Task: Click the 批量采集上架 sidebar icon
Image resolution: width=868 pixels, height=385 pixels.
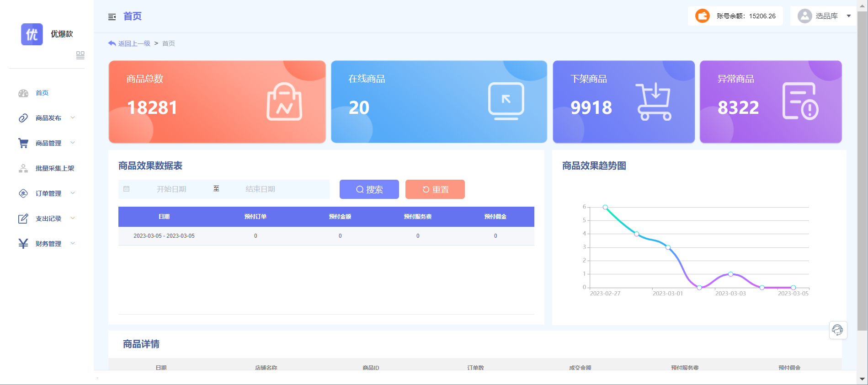Action: tap(23, 168)
